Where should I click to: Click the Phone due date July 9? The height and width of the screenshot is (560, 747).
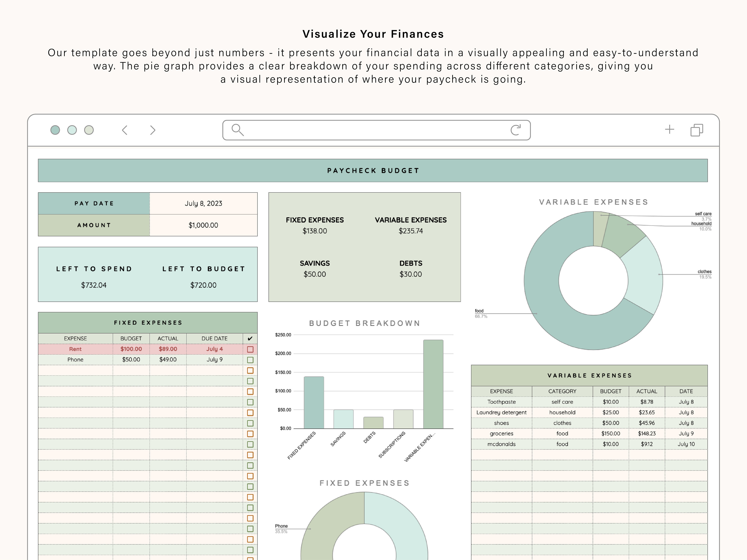pos(214,360)
